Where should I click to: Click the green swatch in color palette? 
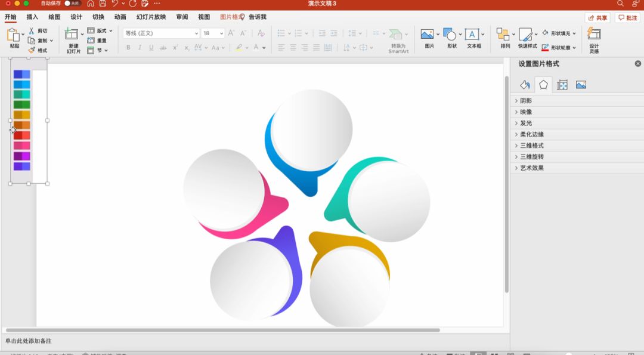[x=22, y=105]
